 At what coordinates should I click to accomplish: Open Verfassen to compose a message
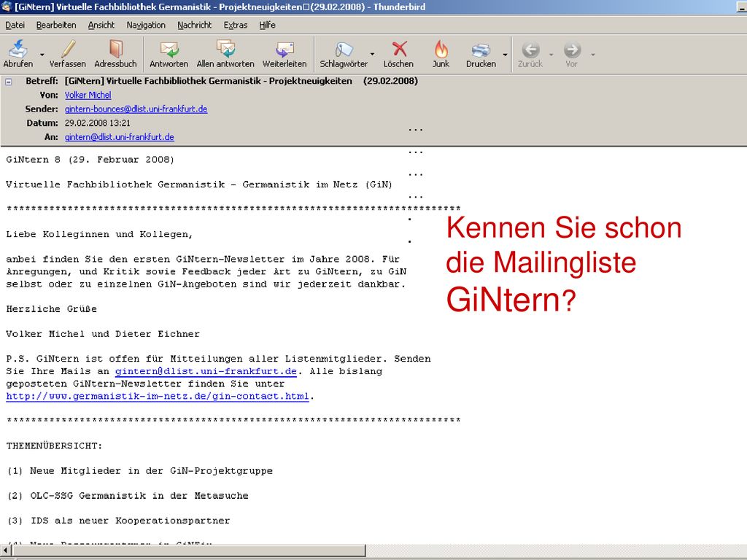point(68,54)
